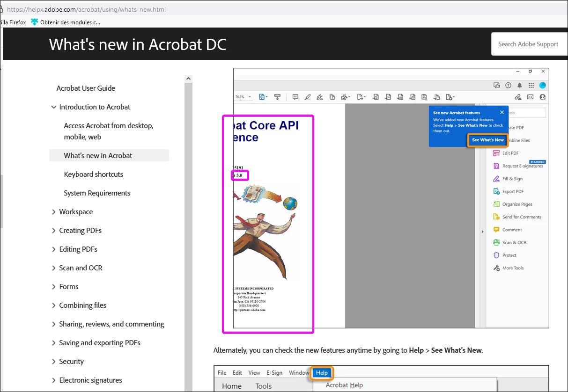Click the Edit PDF tool icon

pyautogui.click(x=496, y=153)
